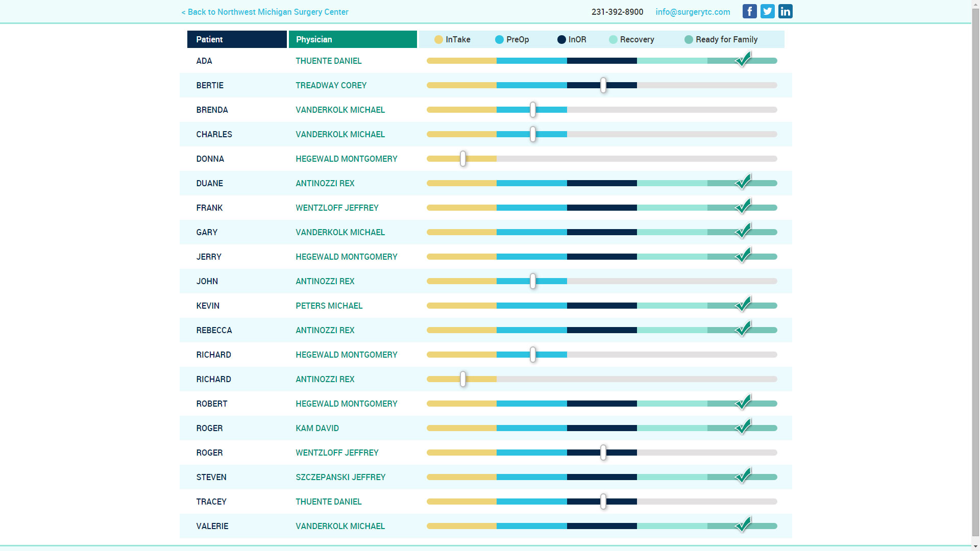Image resolution: width=980 pixels, height=551 pixels.
Task: Click the InOR legend dot
Action: pyautogui.click(x=561, y=40)
